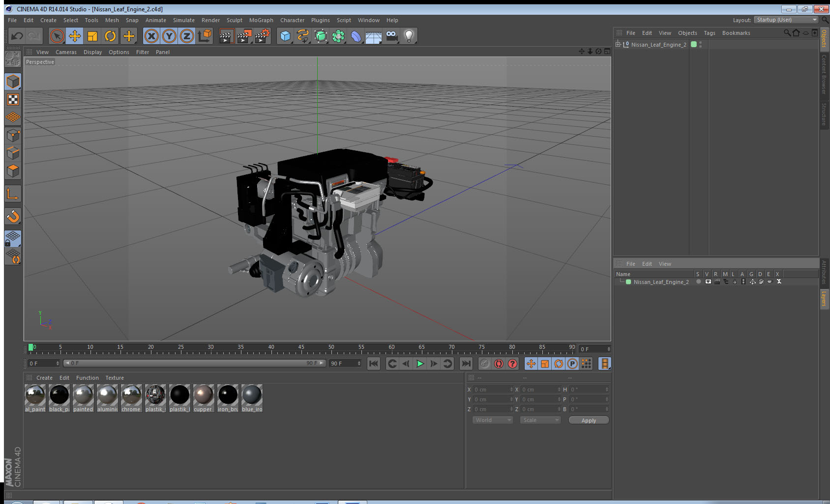The image size is (830, 504).
Task: Toggle world coordinate system icon
Action: click(x=205, y=36)
